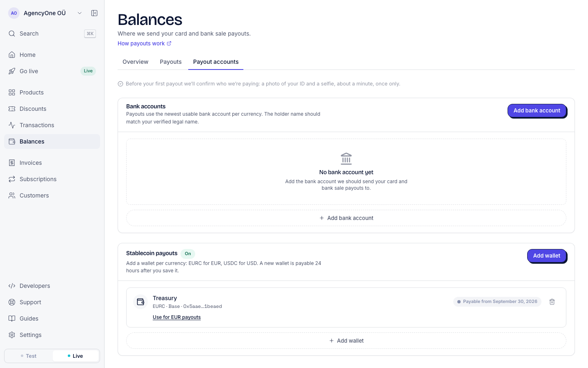Viewport: 588px width, 368px height.
Task: Click the purple Add bank account button
Action: coord(537,110)
